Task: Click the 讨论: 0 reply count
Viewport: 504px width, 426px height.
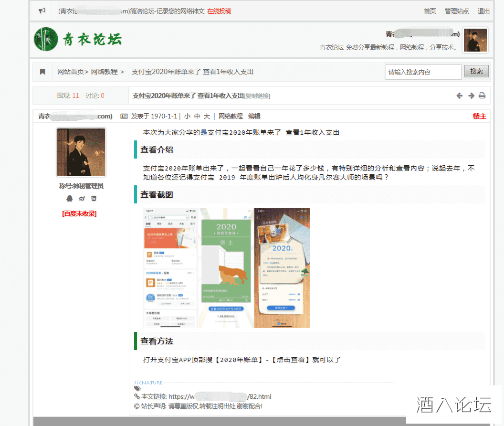Action: pyautogui.click(x=95, y=96)
